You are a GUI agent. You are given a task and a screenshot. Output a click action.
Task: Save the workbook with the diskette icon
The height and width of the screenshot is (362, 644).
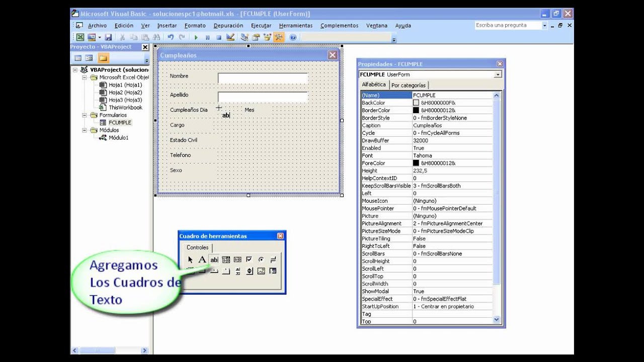pyautogui.click(x=108, y=37)
